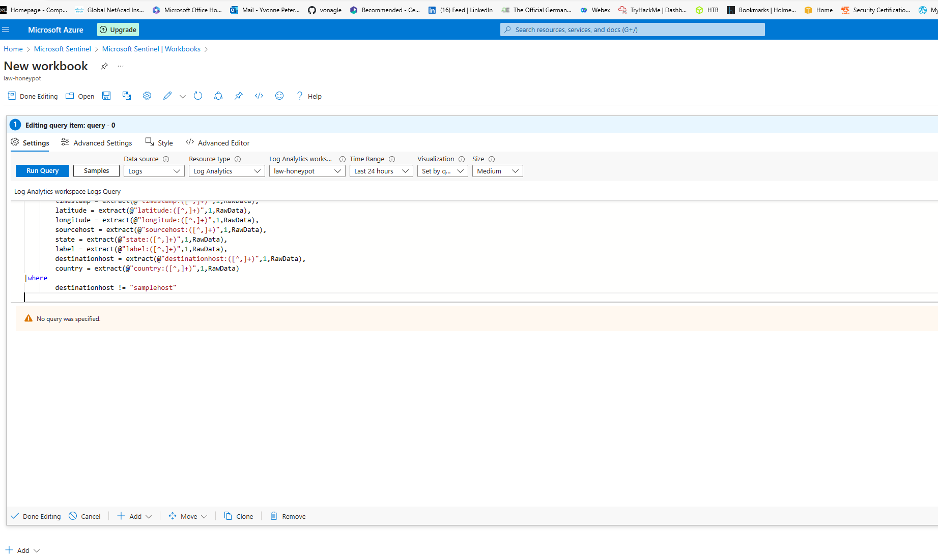Click the pencil edit icon
Viewport: 938px width, 560px height.
click(x=167, y=96)
